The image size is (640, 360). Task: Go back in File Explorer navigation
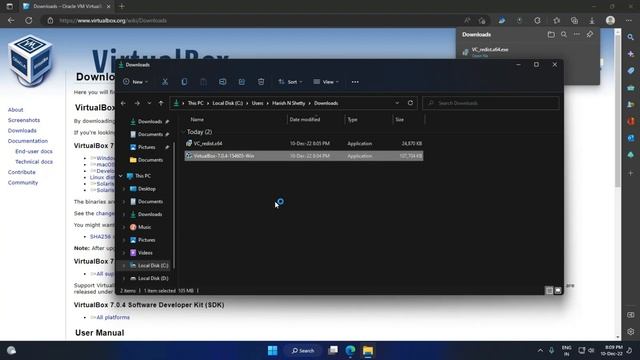click(123, 103)
